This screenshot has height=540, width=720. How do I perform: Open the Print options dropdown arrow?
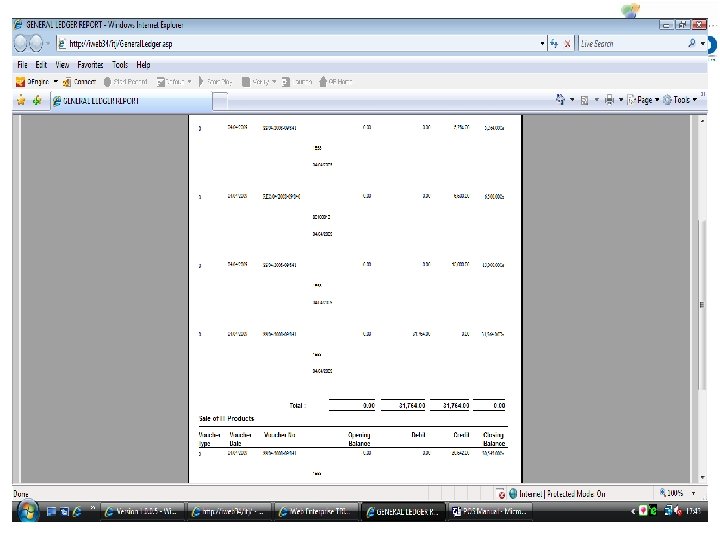[x=621, y=100]
